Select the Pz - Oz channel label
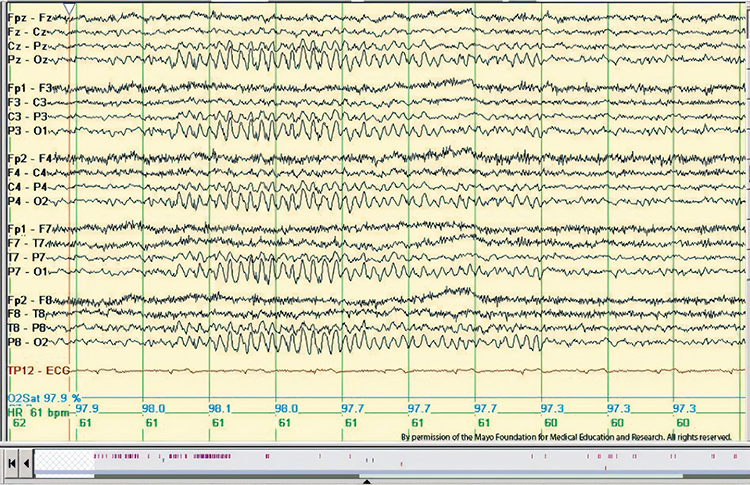The width and height of the screenshot is (750, 485). 26,60
